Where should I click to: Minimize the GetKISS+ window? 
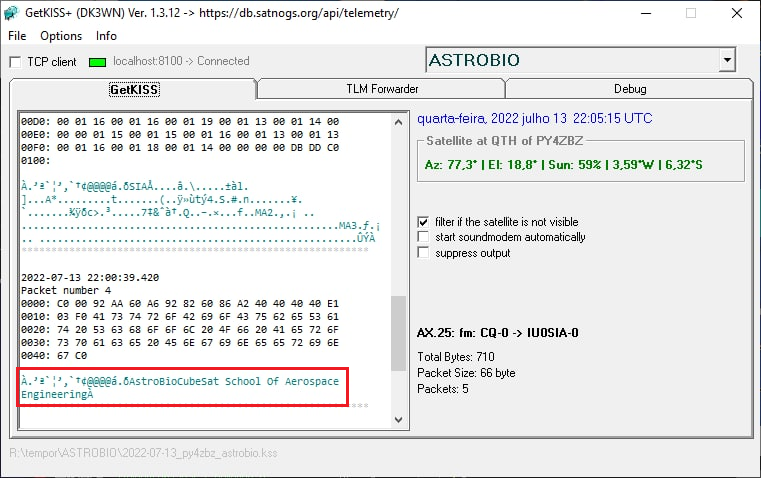click(x=645, y=13)
